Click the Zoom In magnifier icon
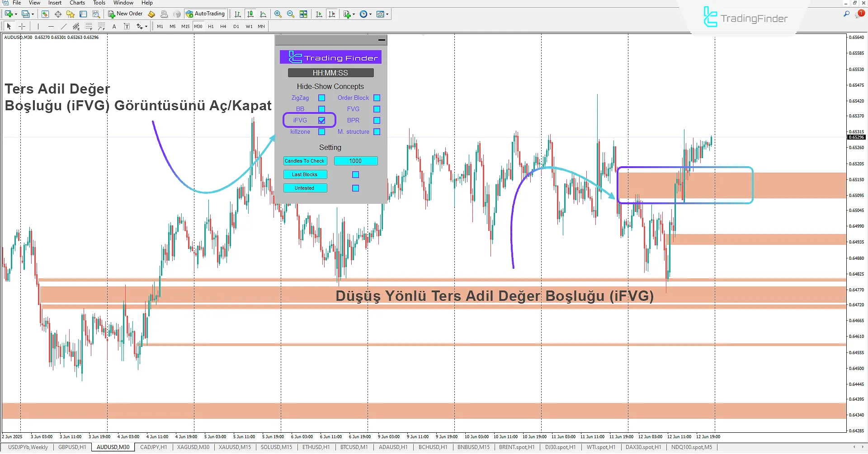Image resolution: width=868 pixels, height=454 pixels. pyautogui.click(x=278, y=14)
